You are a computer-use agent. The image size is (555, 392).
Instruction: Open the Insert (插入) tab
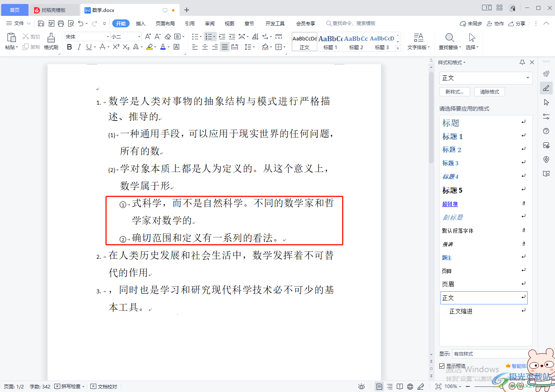point(141,23)
